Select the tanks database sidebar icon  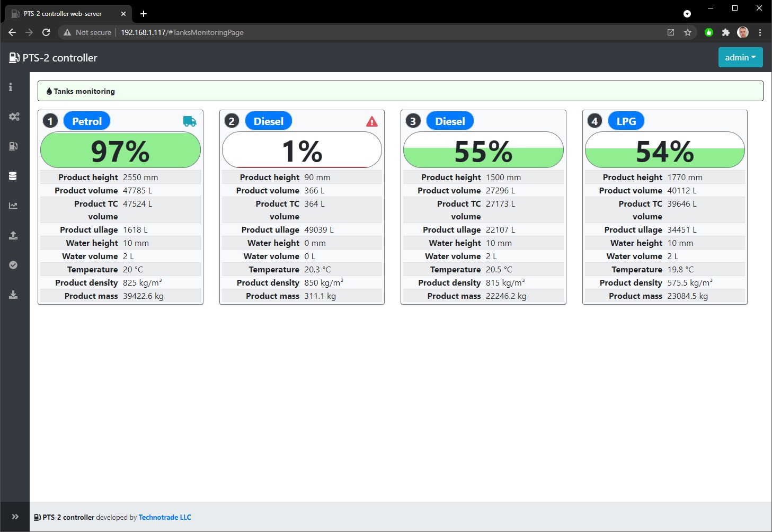pyautogui.click(x=13, y=176)
